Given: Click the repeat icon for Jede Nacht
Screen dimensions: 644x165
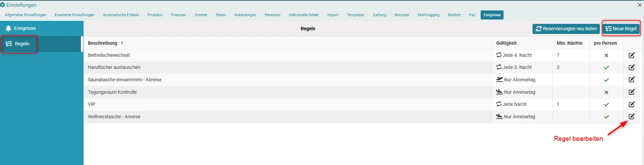Looking at the screenshot, I should (x=499, y=104).
